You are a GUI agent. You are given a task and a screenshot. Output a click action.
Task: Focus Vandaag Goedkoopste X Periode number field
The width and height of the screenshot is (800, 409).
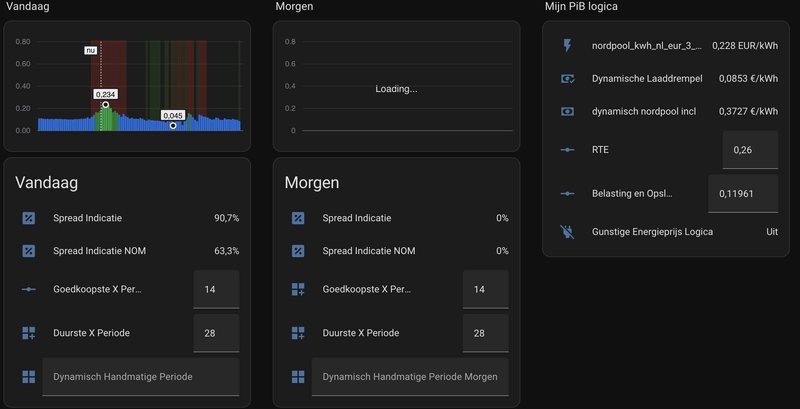pos(216,289)
